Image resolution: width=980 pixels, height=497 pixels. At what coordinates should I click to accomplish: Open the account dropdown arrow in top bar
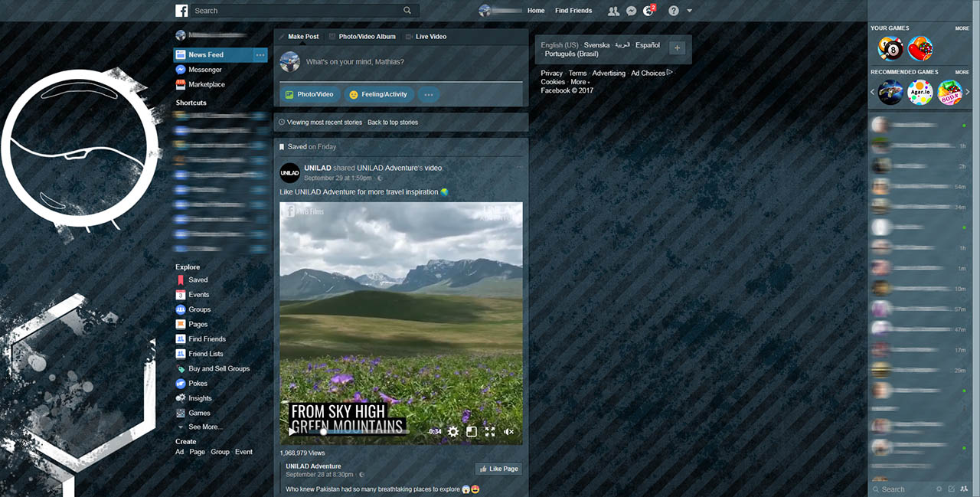click(x=690, y=11)
